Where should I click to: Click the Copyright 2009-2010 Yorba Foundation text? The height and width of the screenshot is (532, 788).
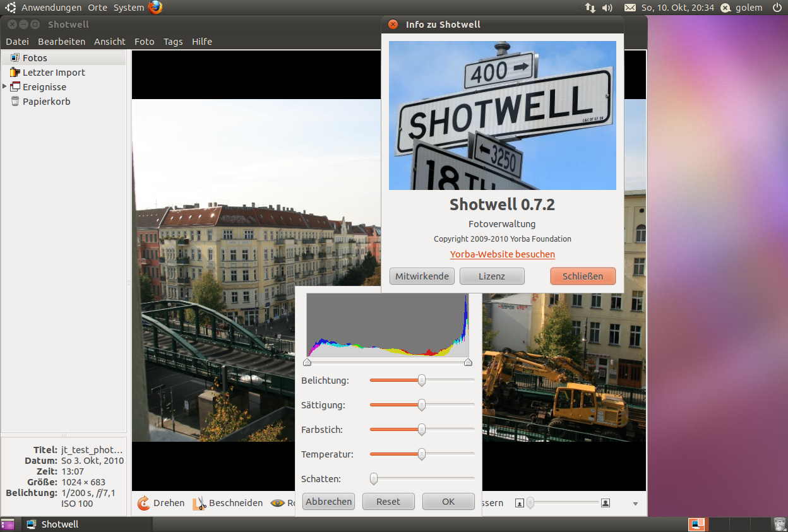coord(503,239)
